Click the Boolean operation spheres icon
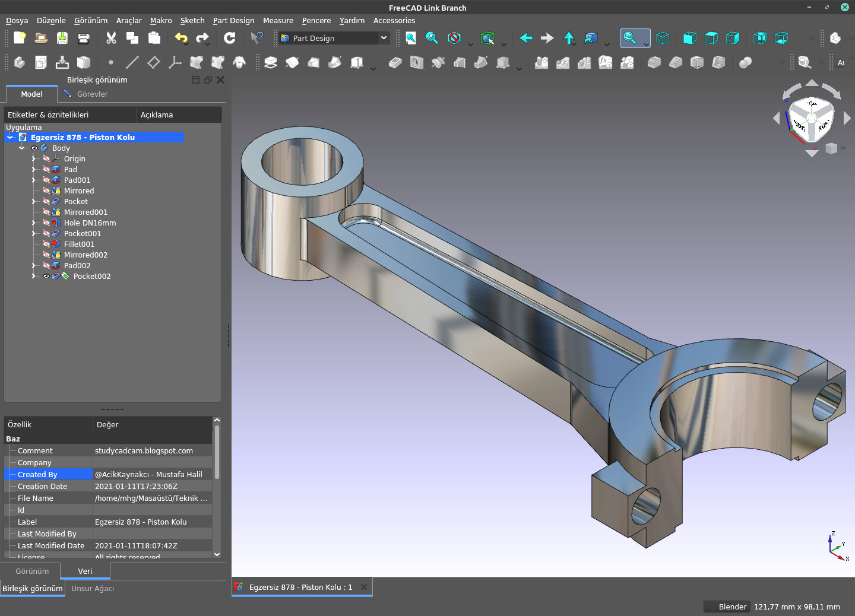 745,62
